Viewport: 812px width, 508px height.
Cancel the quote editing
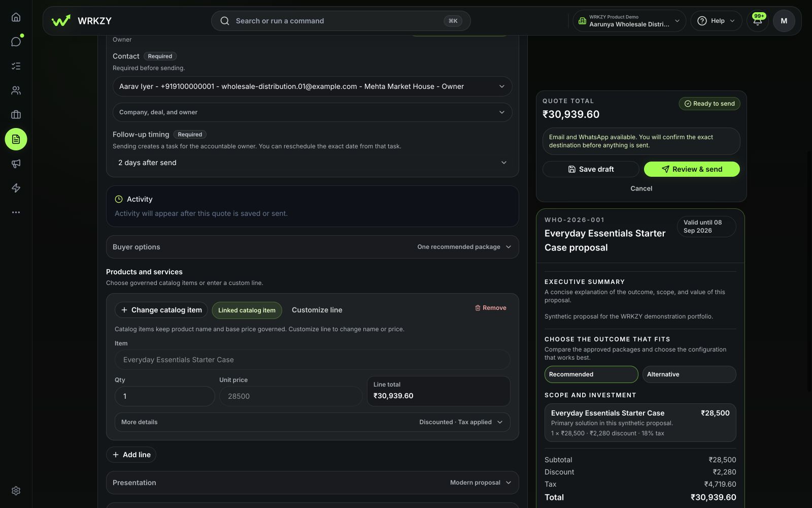pos(641,188)
